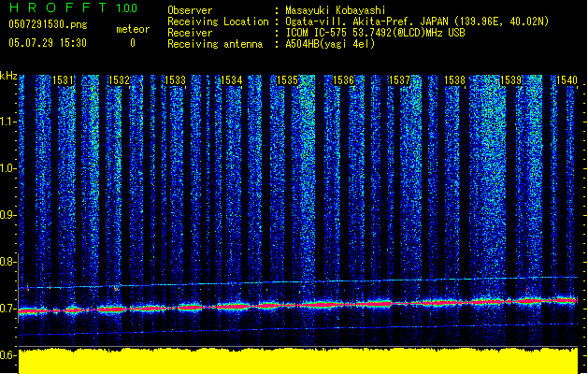Click the Receiver label
The width and height of the screenshot is (588, 374).
(x=190, y=33)
